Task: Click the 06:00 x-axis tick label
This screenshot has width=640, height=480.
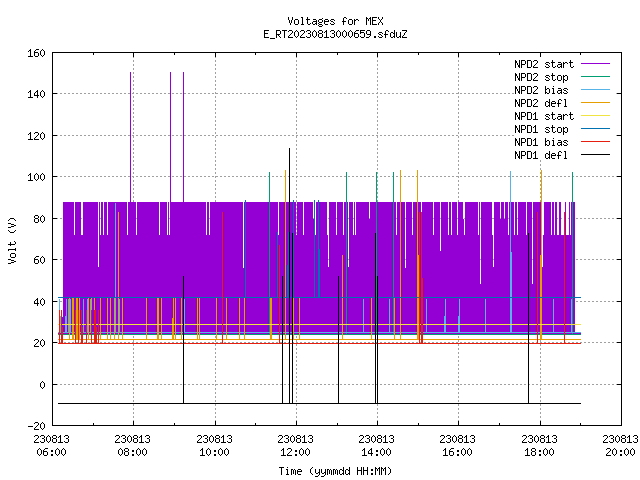Action: click(x=51, y=452)
